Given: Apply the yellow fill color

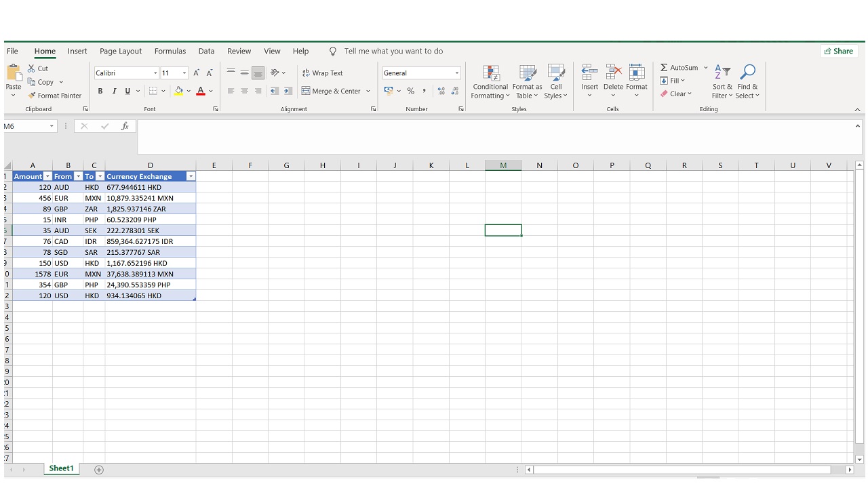Looking at the screenshot, I should pos(178,91).
